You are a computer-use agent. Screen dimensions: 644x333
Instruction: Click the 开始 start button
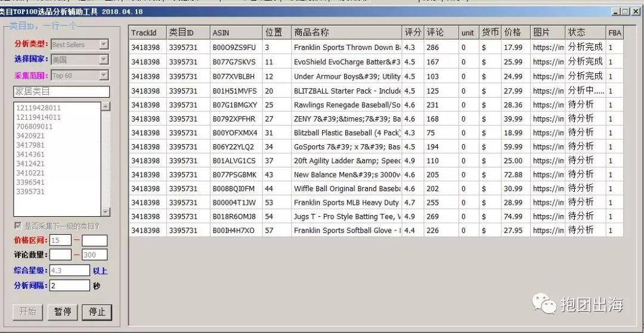coord(28,312)
